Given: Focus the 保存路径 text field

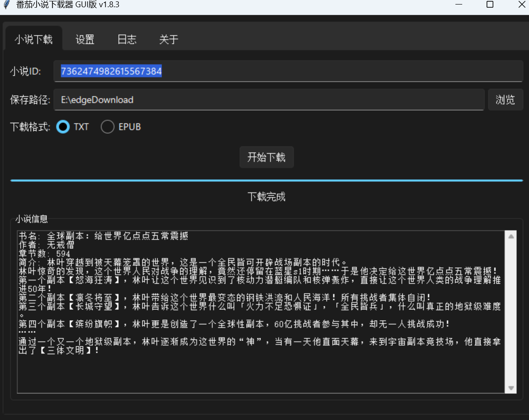Looking at the screenshot, I should click(269, 100).
